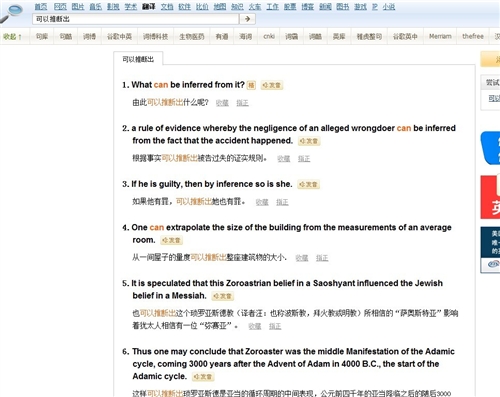The height and width of the screenshot is (397, 500).
Task: Open 新闻 in the top navigation
Action: click(x=325, y=7)
